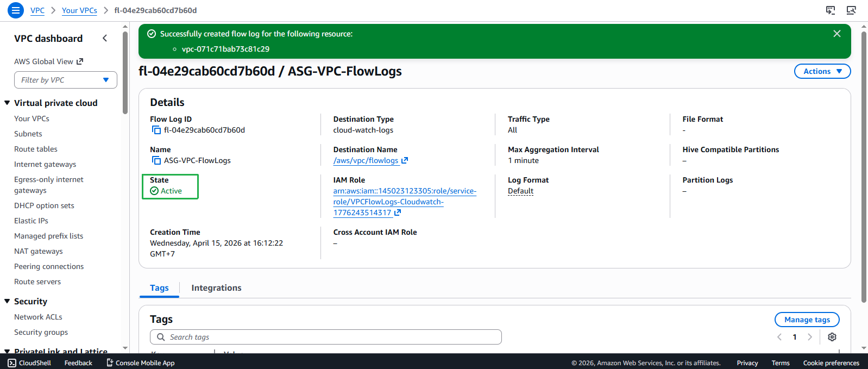Open Console Mobile App link
Viewport: 868px width, 369px height.
[141, 363]
